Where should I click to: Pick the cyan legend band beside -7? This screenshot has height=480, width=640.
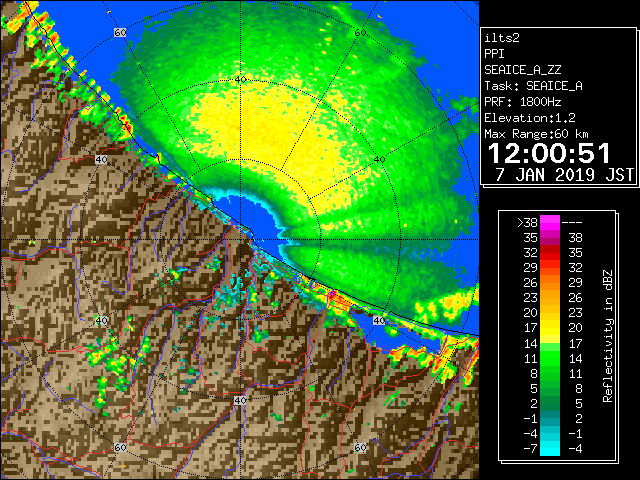coord(550,448)
